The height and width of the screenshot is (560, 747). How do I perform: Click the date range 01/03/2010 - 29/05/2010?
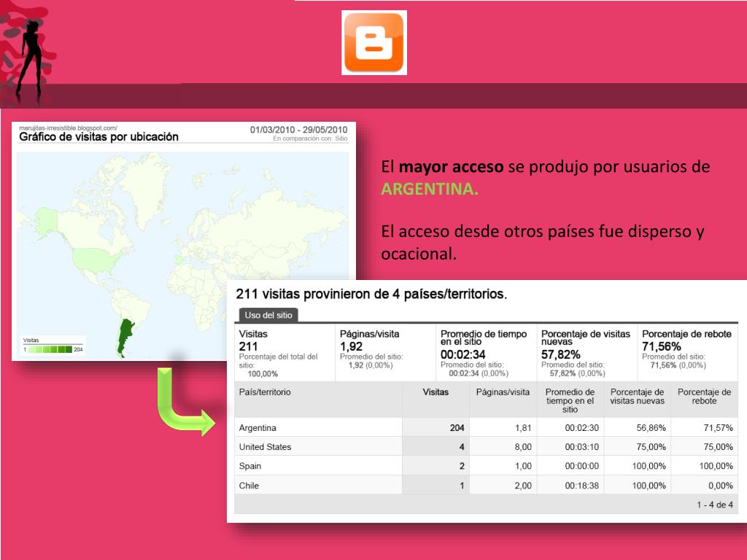click(x=298, y=130)
